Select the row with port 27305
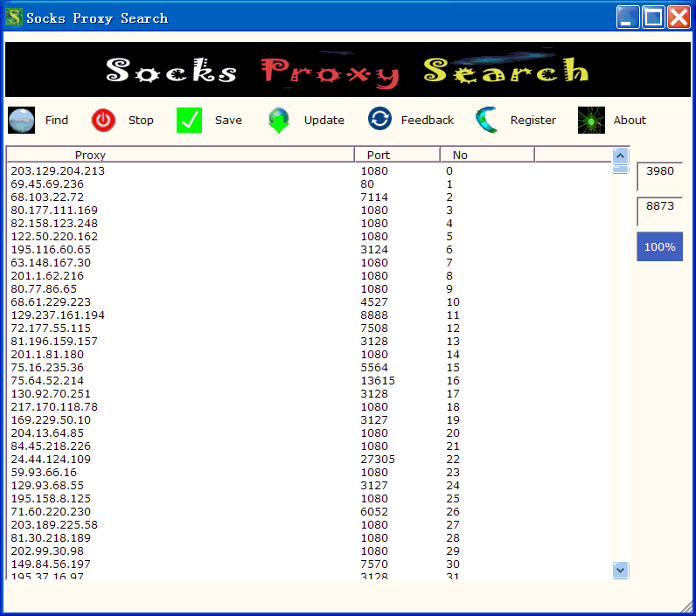The height and width of the screenshot is (616, 696). click(378, 460)
